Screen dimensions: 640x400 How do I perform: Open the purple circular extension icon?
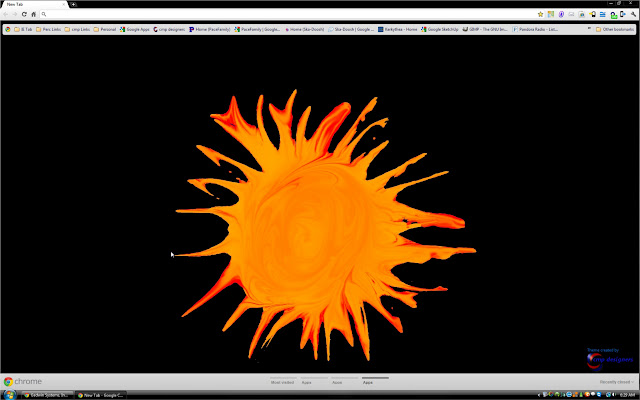[x=561, y=14]
